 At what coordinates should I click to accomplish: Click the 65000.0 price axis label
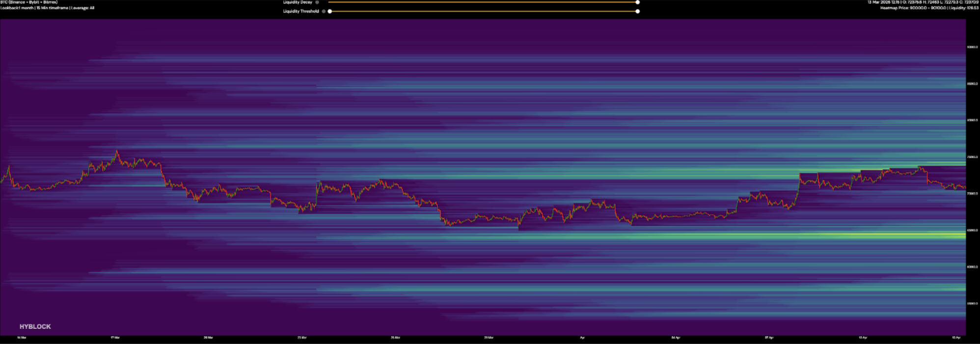click(972, 230)
